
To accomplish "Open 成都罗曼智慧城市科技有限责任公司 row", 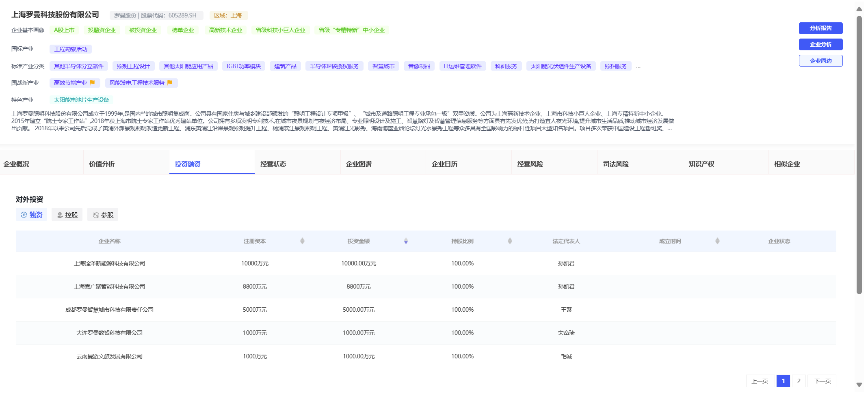I will 426,310.
